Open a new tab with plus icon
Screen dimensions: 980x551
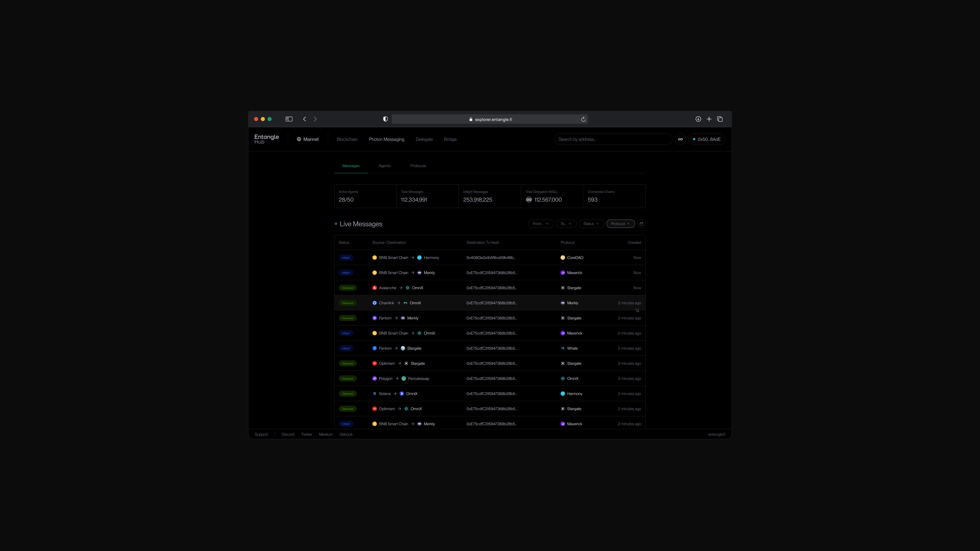709,119
